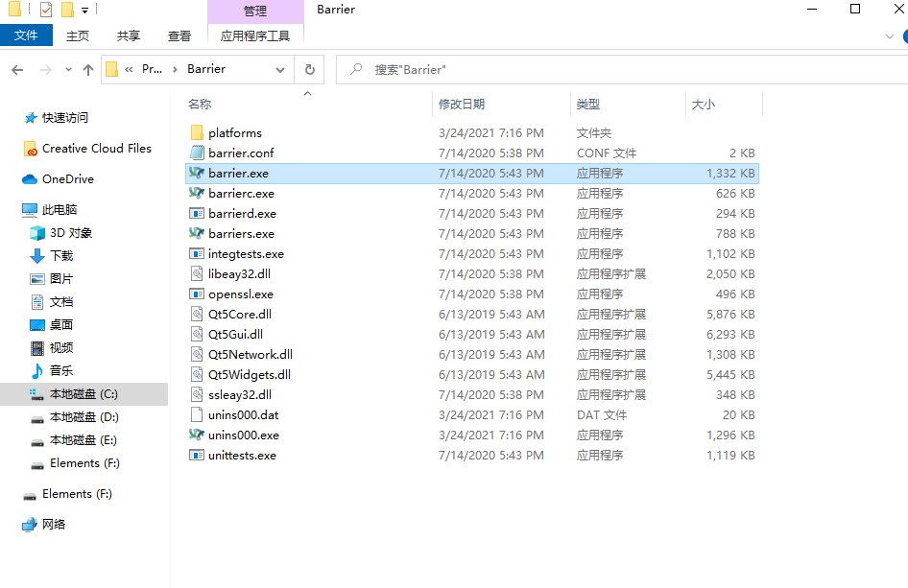Click the 1,332 KB size cell
908x588 pixels.
click(x=730, y=173)
